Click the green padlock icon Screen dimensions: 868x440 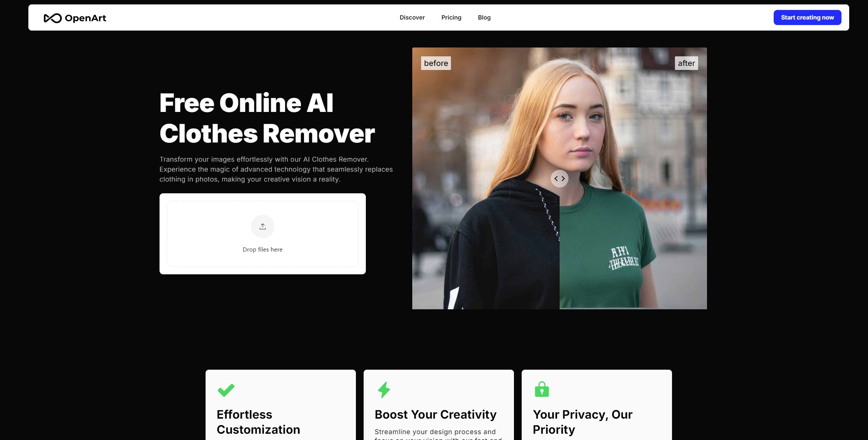click(x=542, y=389)
